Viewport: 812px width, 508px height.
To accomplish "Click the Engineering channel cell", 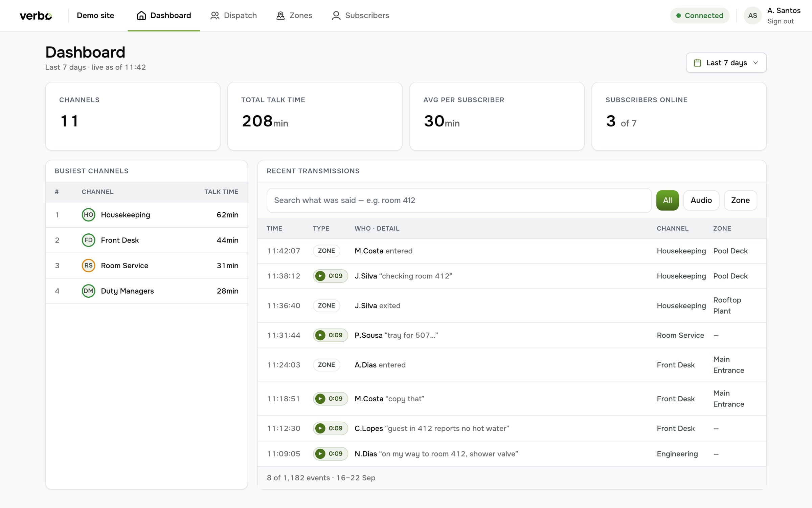I will click(677, 454).
